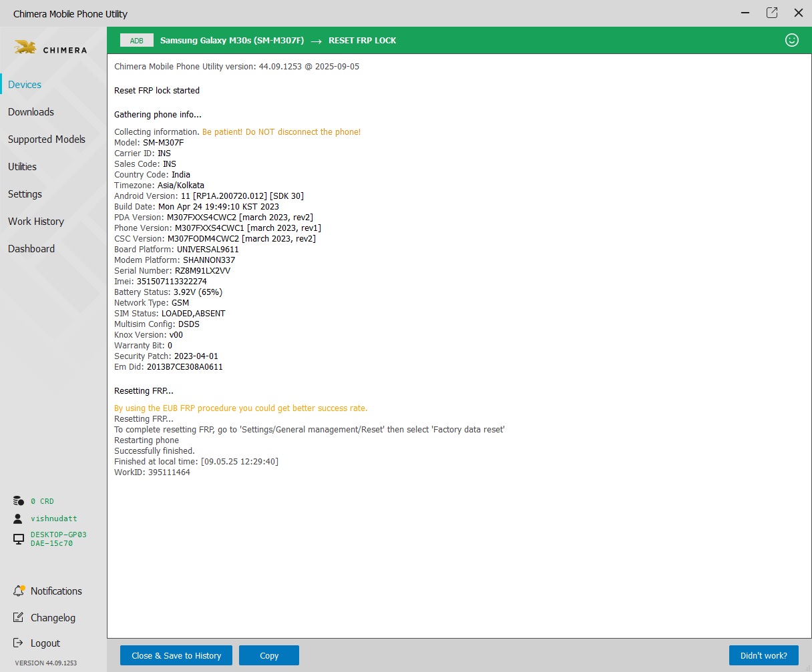Close the Chimera Mobile Phone Utility window
Image resolution: width=812 pixels, height=672 pixels.
[x=798, y=13]
